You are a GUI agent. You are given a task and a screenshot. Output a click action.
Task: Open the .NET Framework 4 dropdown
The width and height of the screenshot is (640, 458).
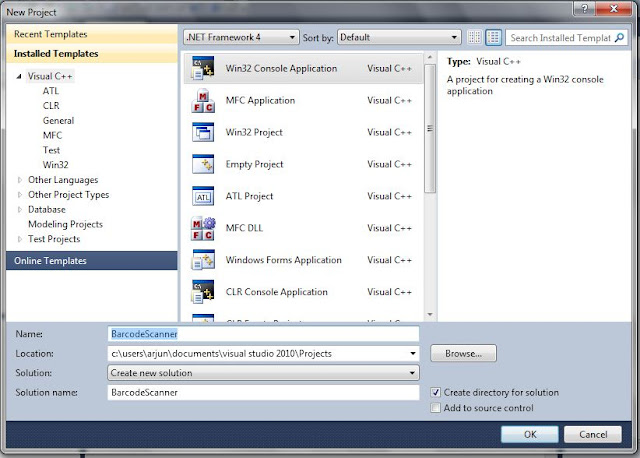click(241, 38)
